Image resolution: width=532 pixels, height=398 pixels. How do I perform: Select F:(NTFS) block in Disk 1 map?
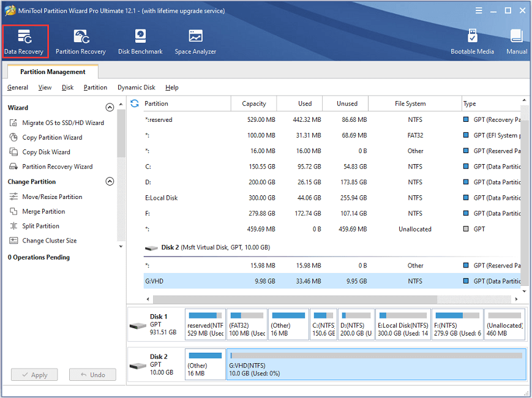457,325
